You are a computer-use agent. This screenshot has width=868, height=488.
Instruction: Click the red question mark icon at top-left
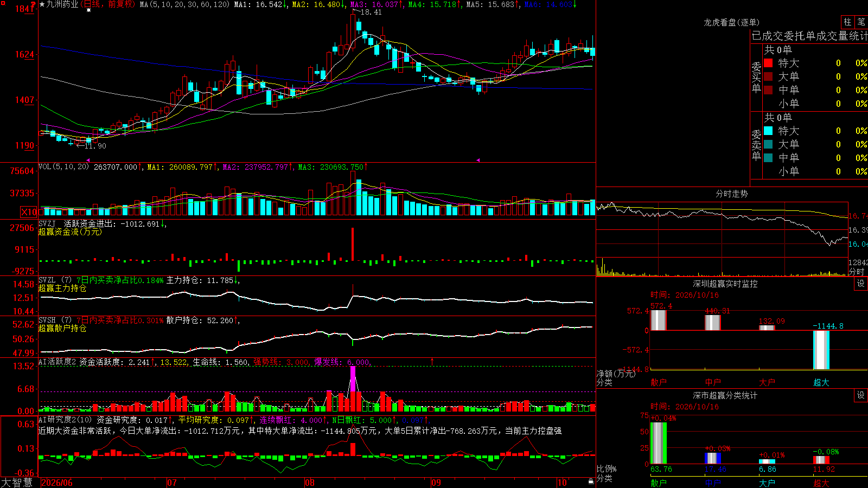tap(33, 4)
